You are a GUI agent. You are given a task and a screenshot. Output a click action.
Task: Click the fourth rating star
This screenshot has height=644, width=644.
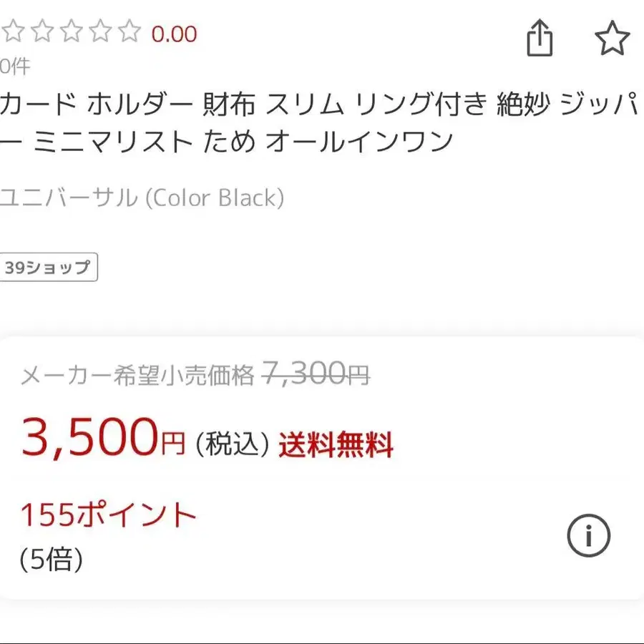pyautogui.click(x=100, y=31)
